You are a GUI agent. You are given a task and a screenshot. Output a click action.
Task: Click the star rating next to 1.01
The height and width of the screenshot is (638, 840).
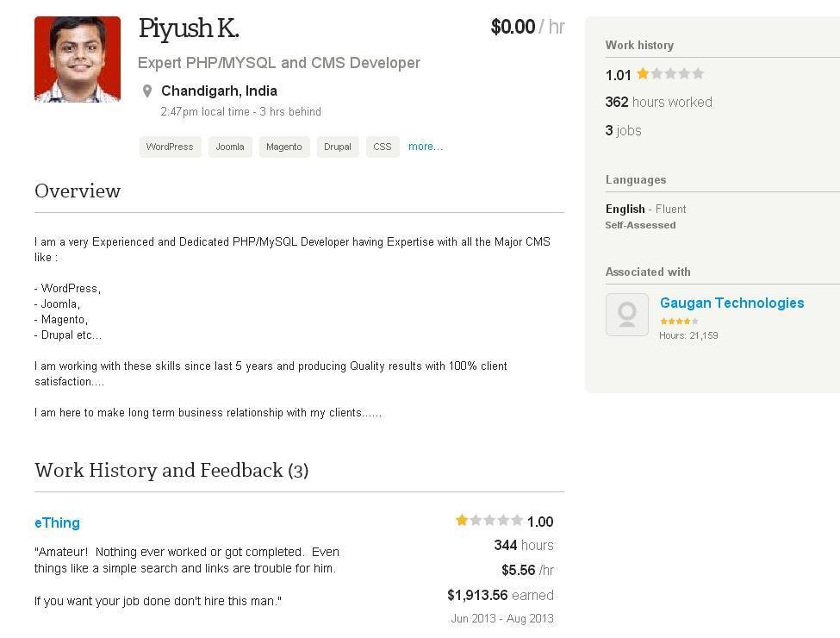[x=670, y=74]
